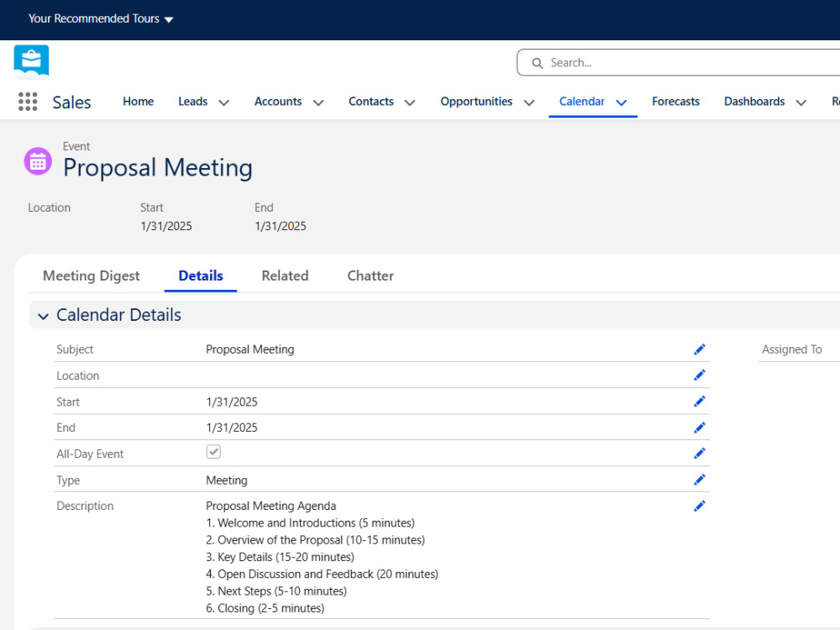Click the All-Day Event field label

[x=90, y=454]
